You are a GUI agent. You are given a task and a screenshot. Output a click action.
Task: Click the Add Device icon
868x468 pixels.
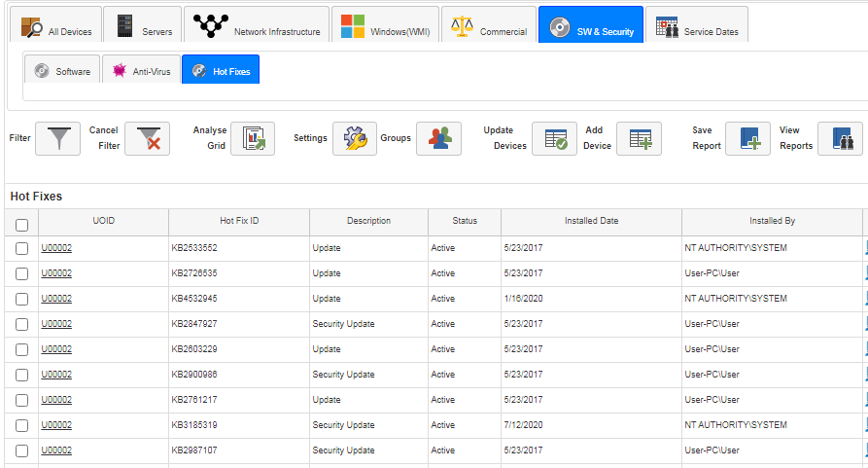639,138
